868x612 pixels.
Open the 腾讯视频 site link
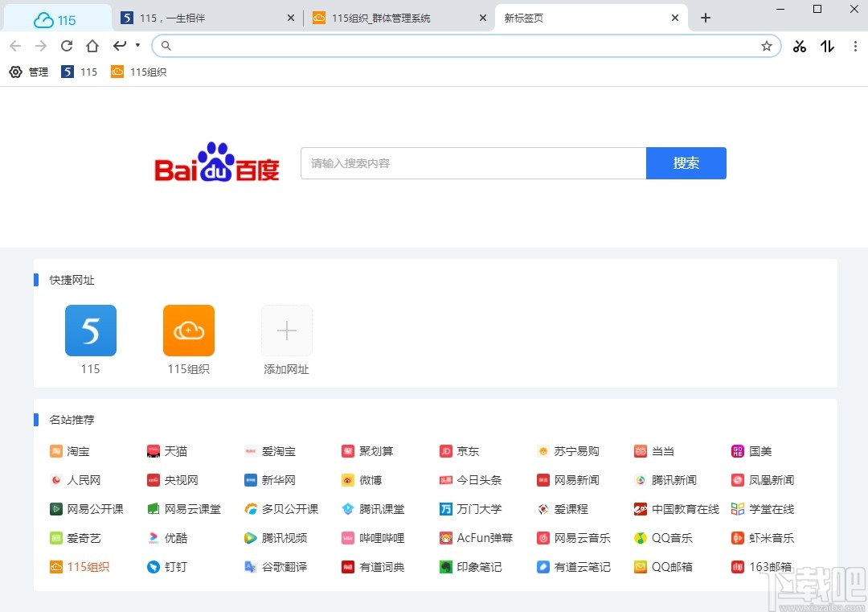pos(276,538)
